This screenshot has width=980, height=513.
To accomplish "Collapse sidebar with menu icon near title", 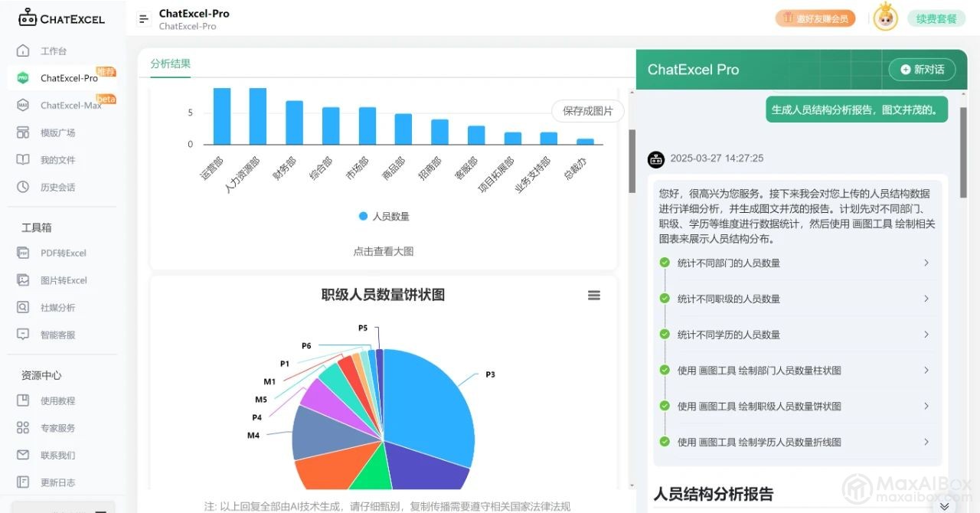I will 143,19.
